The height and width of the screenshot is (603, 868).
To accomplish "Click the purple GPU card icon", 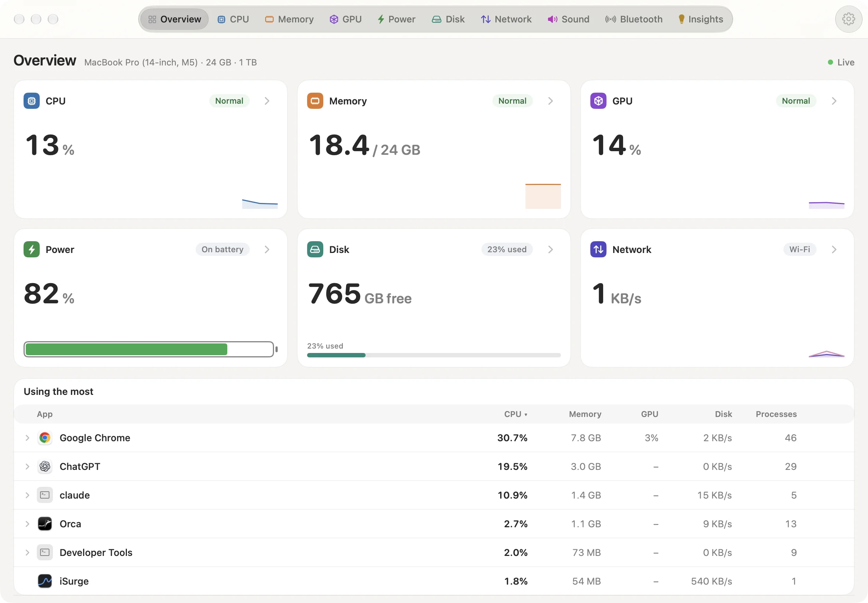I will pos(598,101).
